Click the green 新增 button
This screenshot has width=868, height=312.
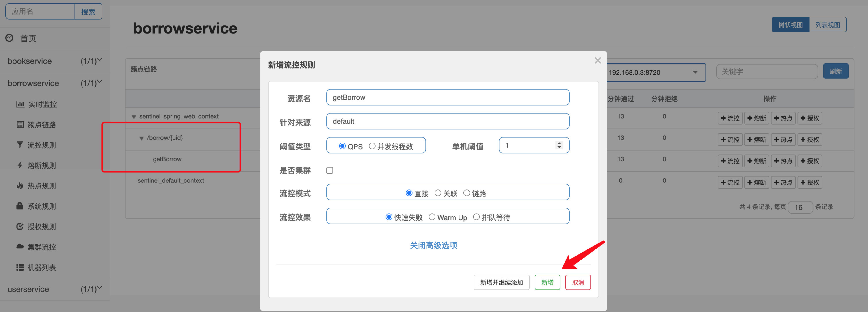click(547, 282)
